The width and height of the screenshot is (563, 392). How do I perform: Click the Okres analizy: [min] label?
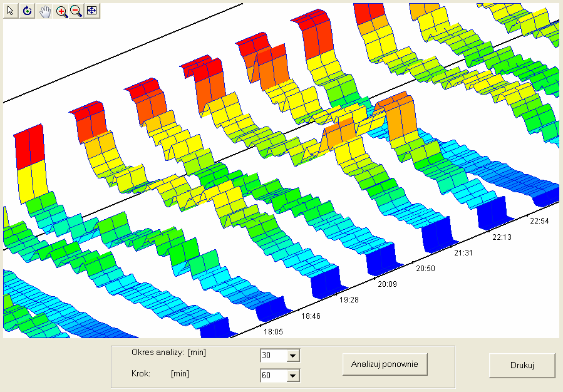coord(168,353)
